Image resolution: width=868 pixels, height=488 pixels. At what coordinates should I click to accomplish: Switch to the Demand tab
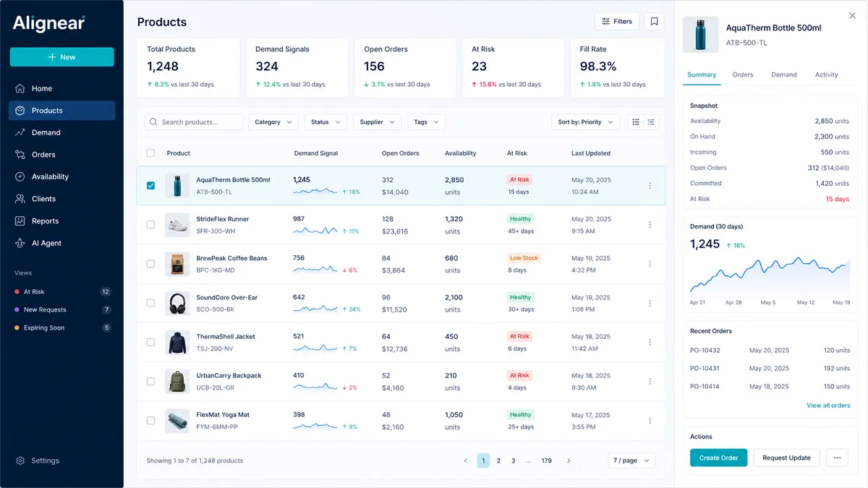point(784,74)
